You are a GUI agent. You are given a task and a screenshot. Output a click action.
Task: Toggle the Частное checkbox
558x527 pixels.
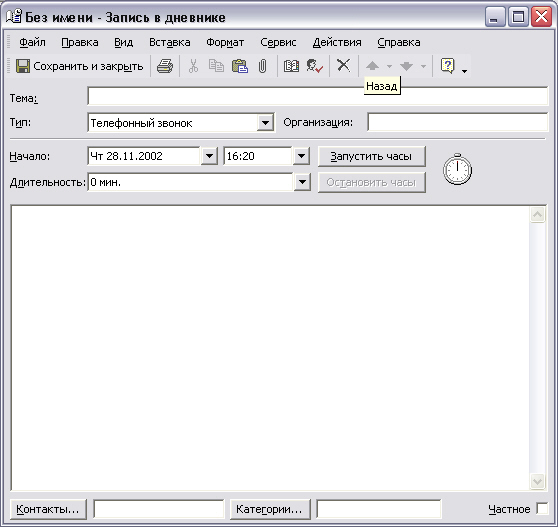[542, 508]
